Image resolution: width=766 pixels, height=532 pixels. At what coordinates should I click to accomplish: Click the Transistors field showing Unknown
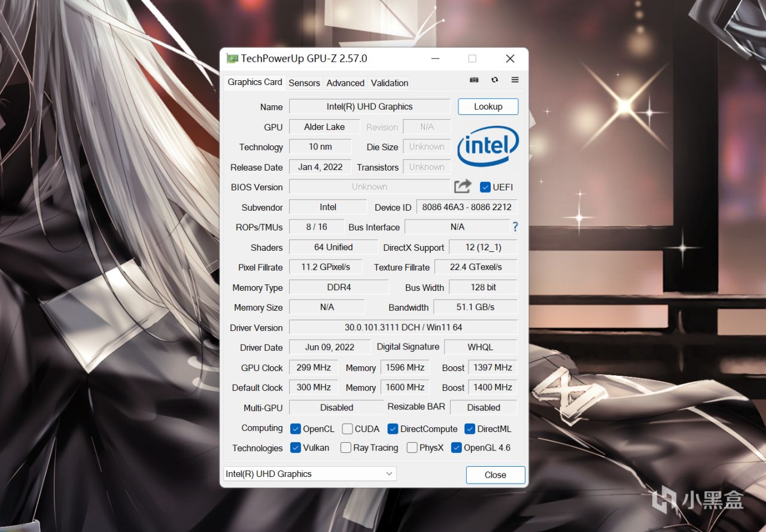tap(427, 167)
